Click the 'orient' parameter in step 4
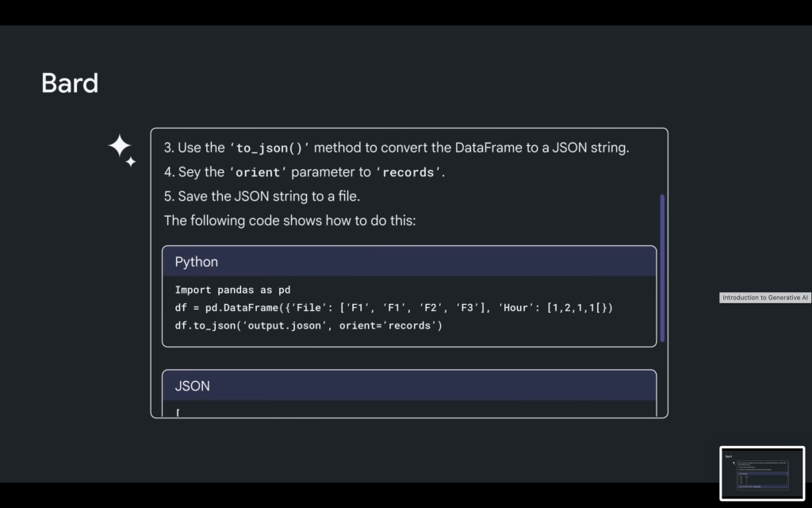 pos(258,172)
